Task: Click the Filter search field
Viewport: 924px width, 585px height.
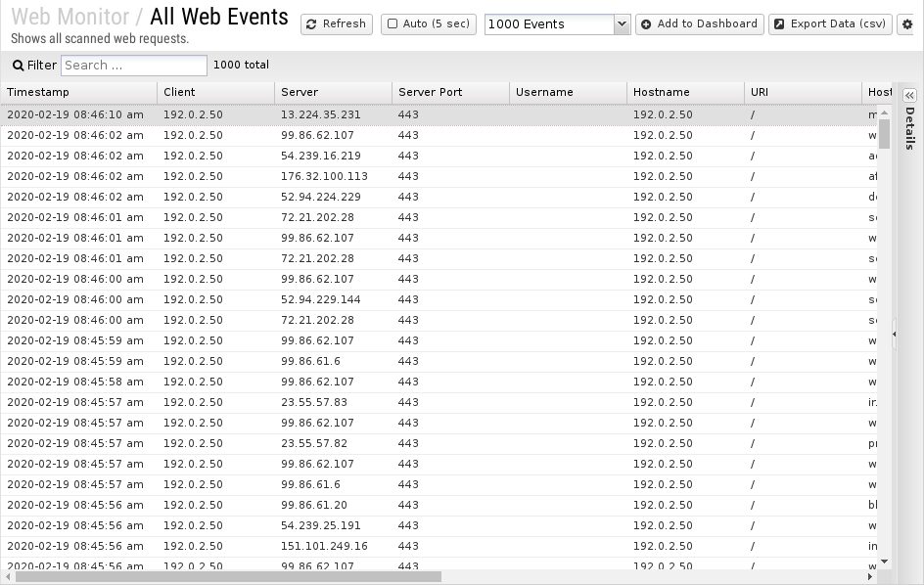Action: pyautogui.click(x=134, y=66)
